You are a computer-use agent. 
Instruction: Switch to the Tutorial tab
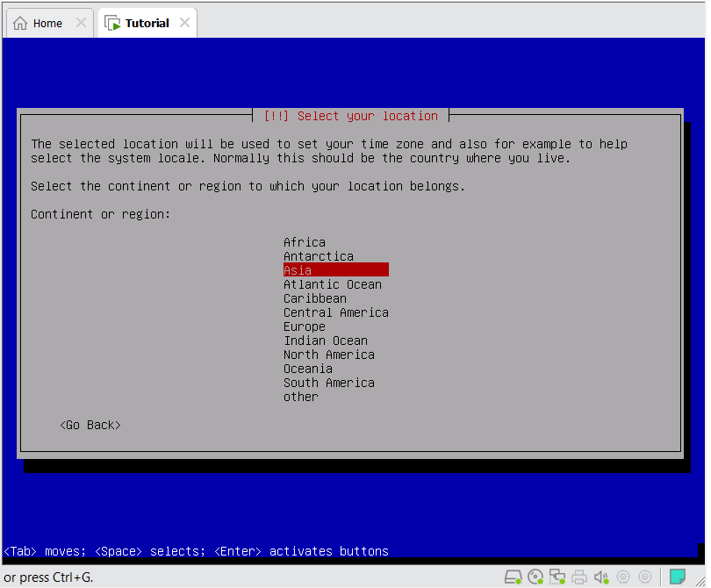pos(147,23)
